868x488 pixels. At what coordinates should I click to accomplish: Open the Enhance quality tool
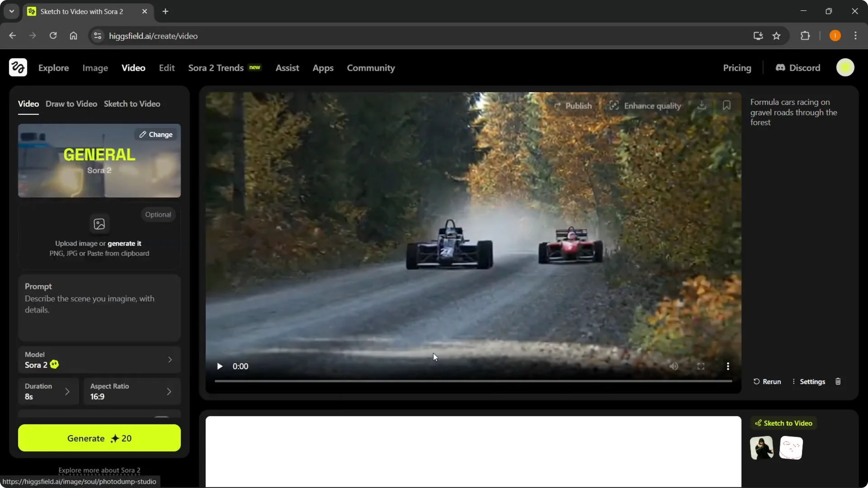coord(645,105)
